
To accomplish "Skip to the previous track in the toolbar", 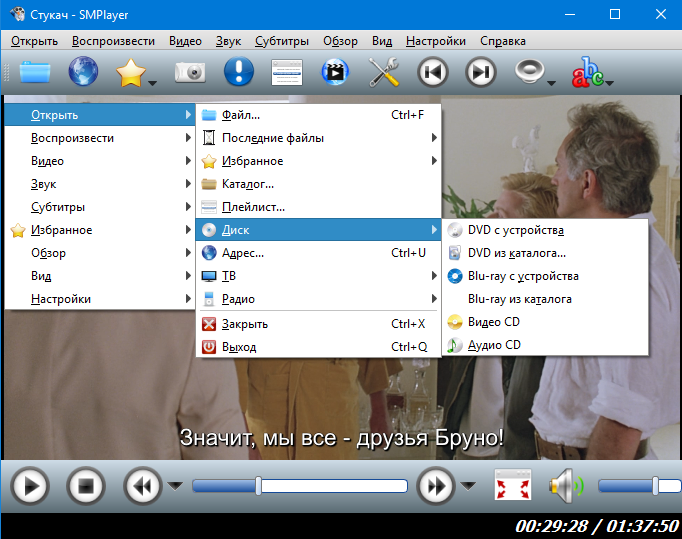I will (433, 73).
